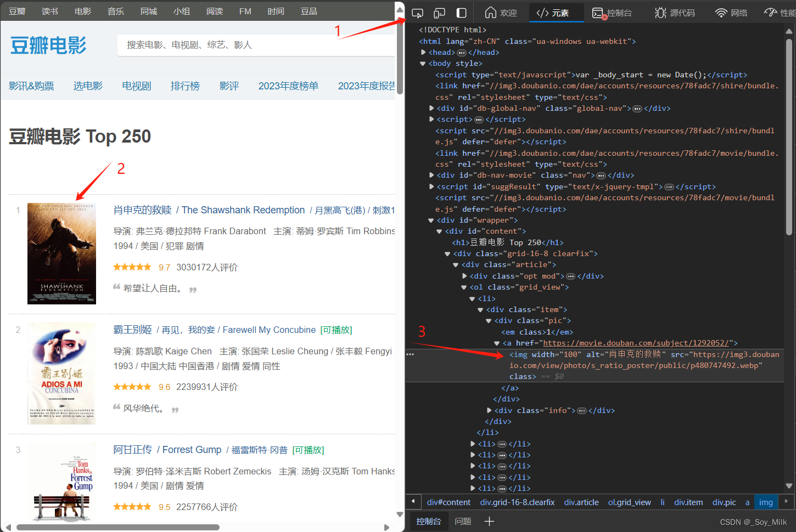Click div.article breadcrumb
The width and height of the screenshot is (796, 532).
(x=581, y=502)
